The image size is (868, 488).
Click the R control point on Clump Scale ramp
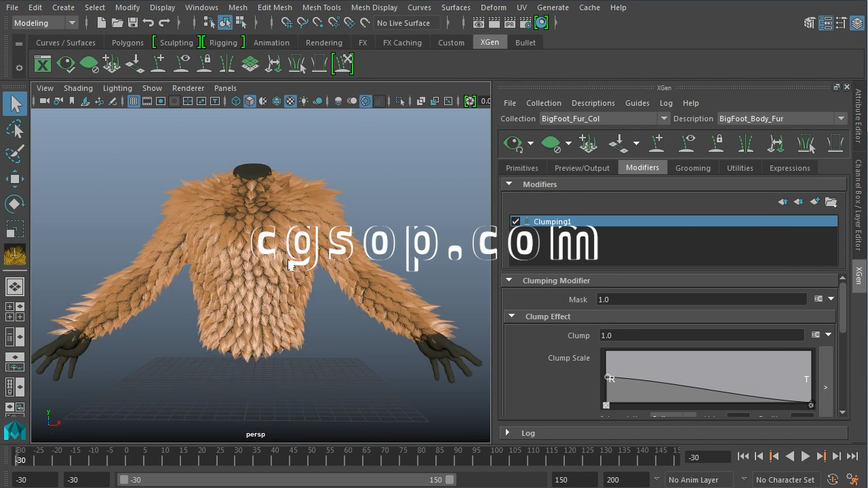coord(608,378)
